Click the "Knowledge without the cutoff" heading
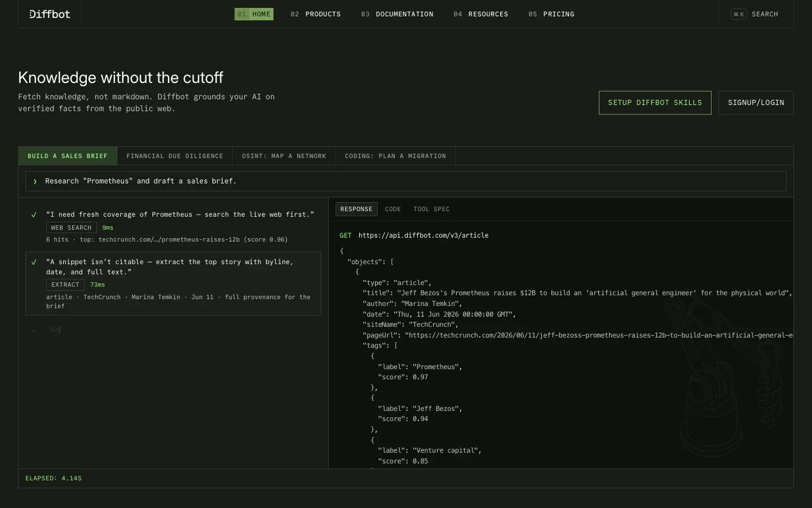812x508 pixels. tap(121, 77)
